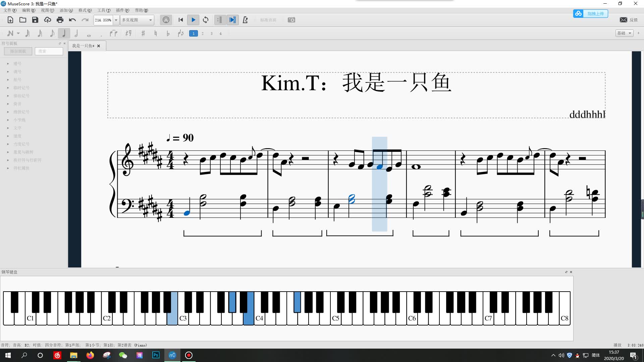Toggle note input mode N
Image resolution: width=644 pixels, height=362 pixels.
(10, 33)
